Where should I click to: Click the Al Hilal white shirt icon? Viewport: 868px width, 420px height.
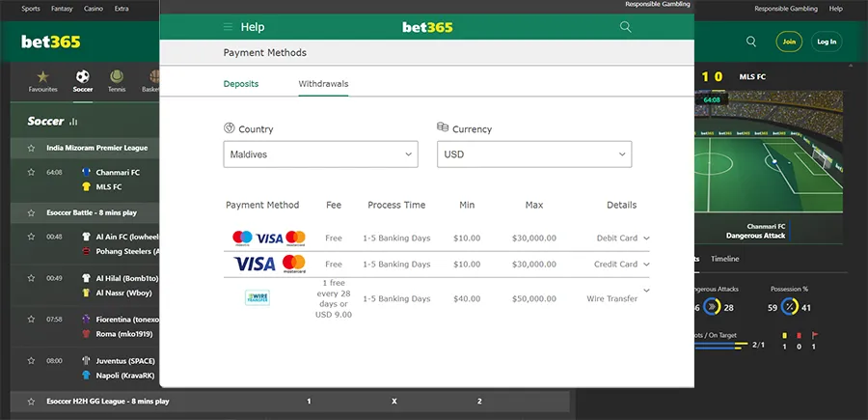coord(87,278)
